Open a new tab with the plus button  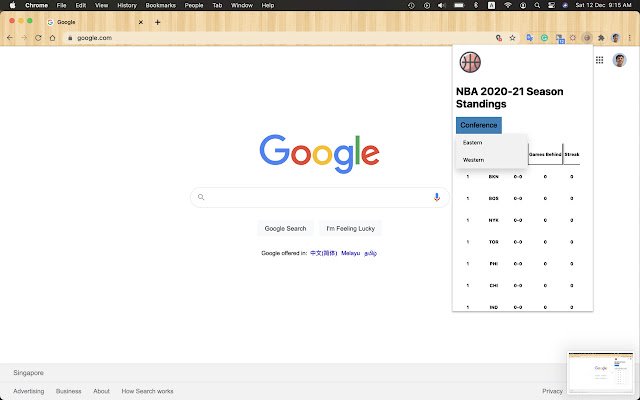(158, 22)
